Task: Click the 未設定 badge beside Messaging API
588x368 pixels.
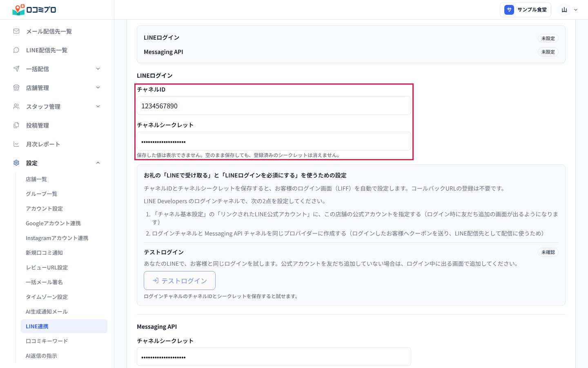Action: coord(548,52)
